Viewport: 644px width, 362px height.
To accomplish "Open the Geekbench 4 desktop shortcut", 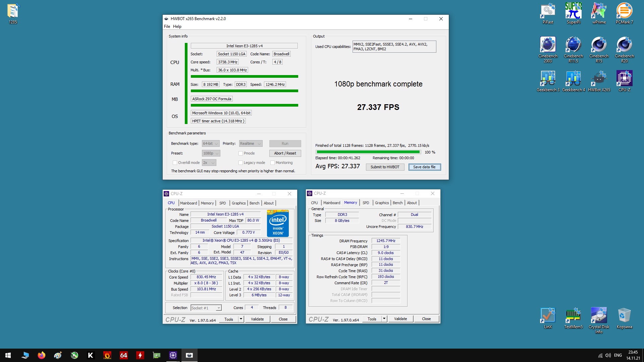I will pos(573,81).
